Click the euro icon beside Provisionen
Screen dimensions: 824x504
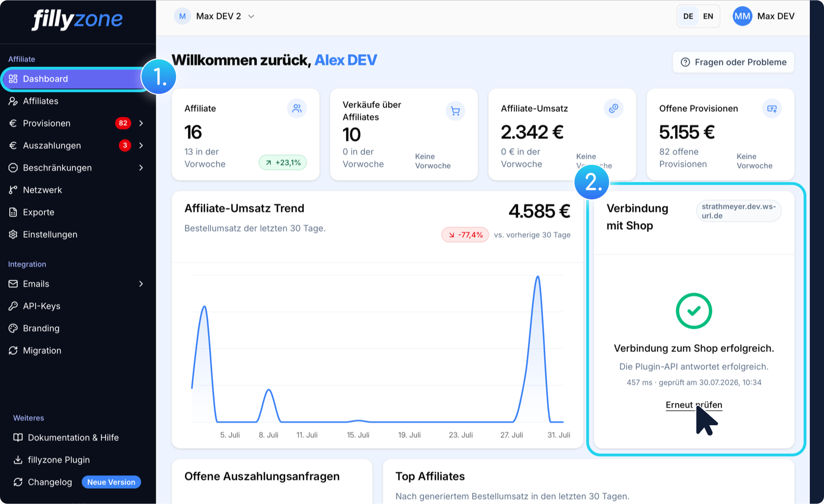click(x=13, y=123)
